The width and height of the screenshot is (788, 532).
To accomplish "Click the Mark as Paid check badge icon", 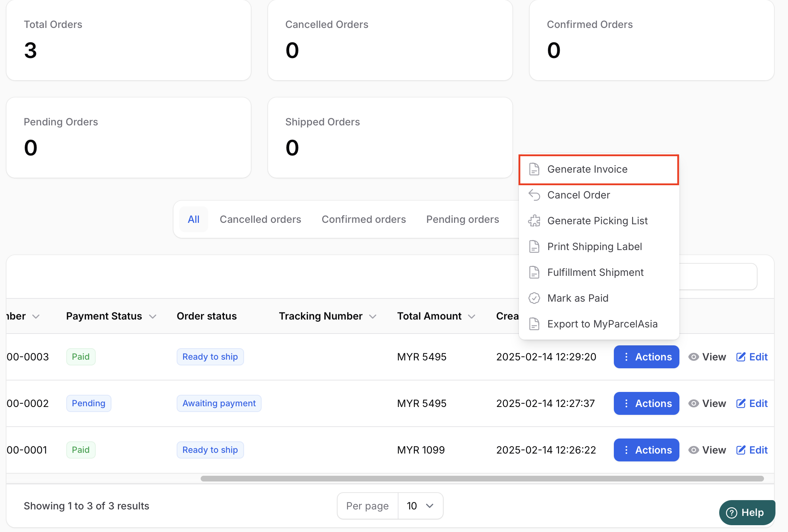I will [x=534, y=298].
